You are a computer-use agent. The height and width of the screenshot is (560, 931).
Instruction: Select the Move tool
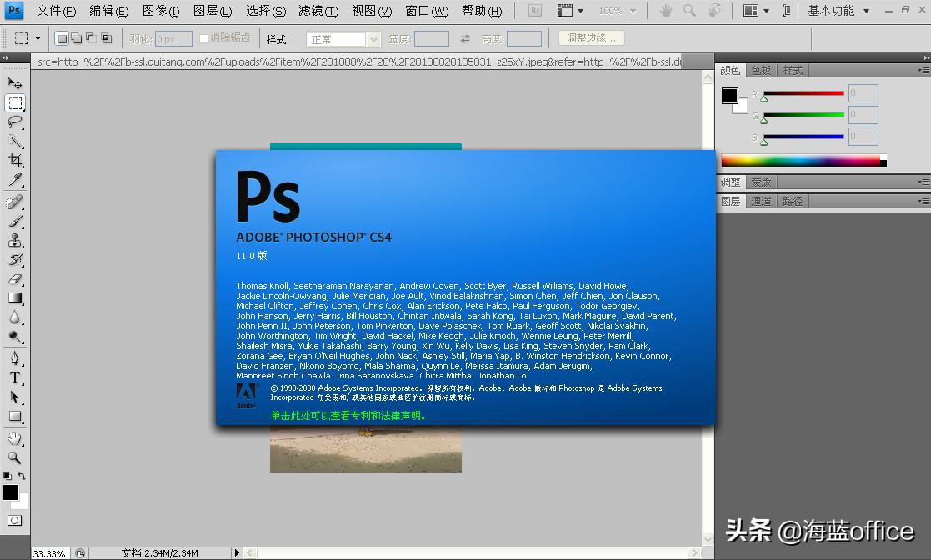(x=14, y=82)
